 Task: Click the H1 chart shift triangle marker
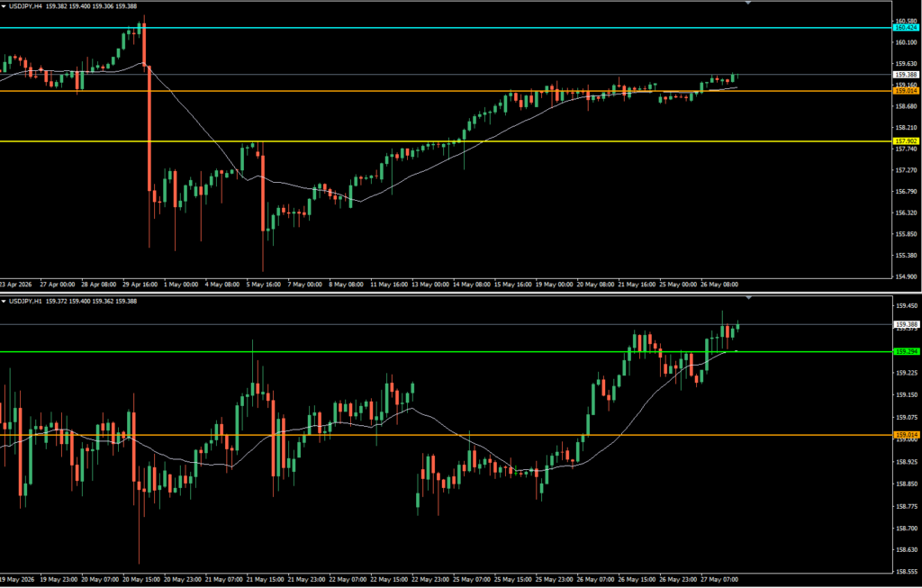[748, 298]
